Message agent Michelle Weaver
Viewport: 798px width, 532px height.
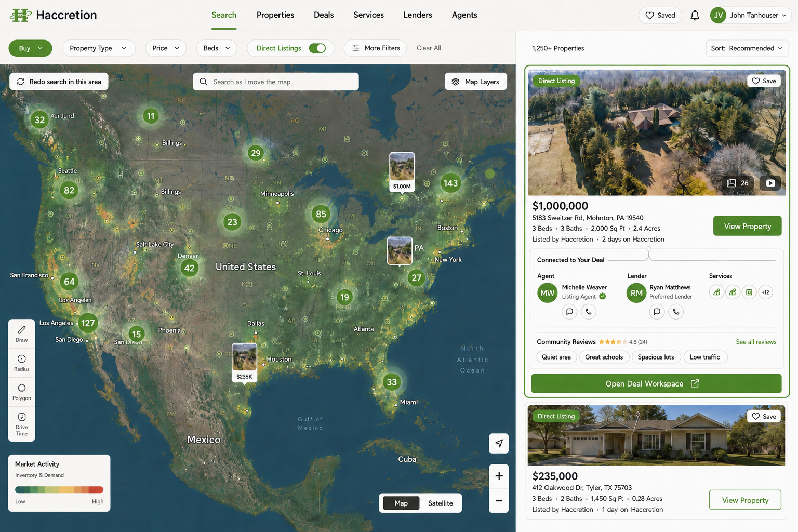(569, 312)
